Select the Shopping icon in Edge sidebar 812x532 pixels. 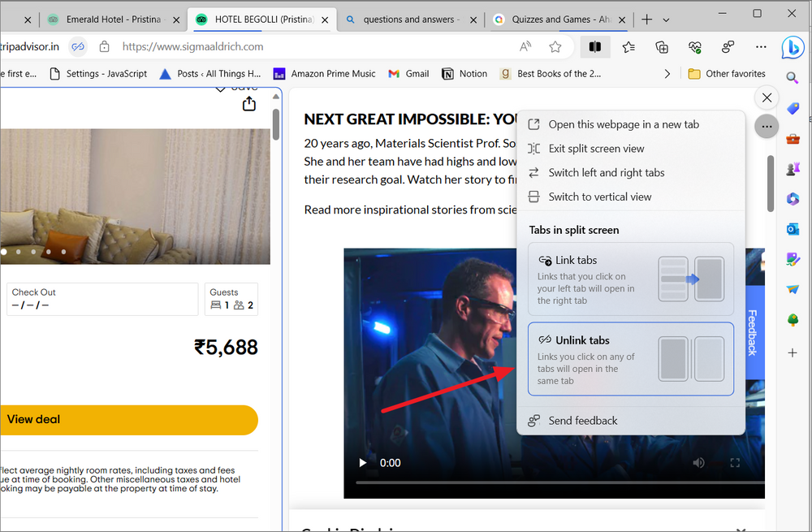(793, 108)
